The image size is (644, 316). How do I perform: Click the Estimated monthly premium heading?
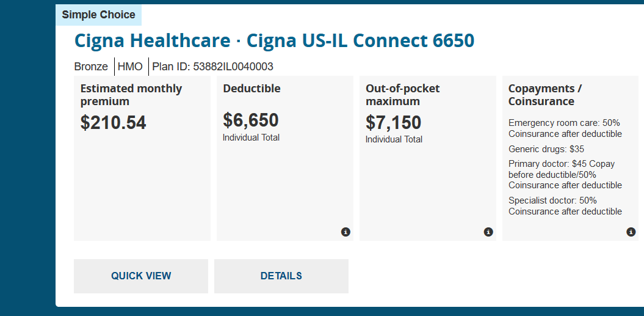click(x=131, y=95)
